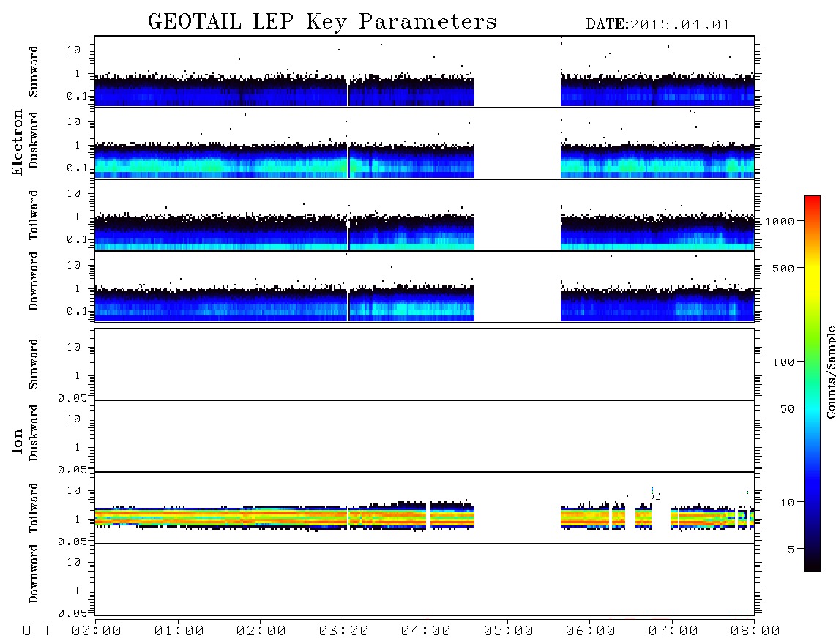Click the 0.1 tick of Electron Sunward axis
Screen dimensions: 836x644
tap(78, 97)
